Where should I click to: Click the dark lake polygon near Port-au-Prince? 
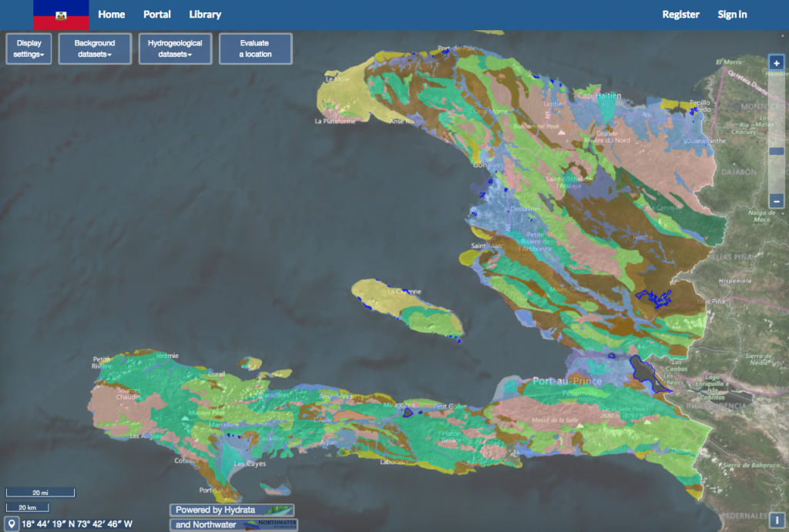coord(642,371)
